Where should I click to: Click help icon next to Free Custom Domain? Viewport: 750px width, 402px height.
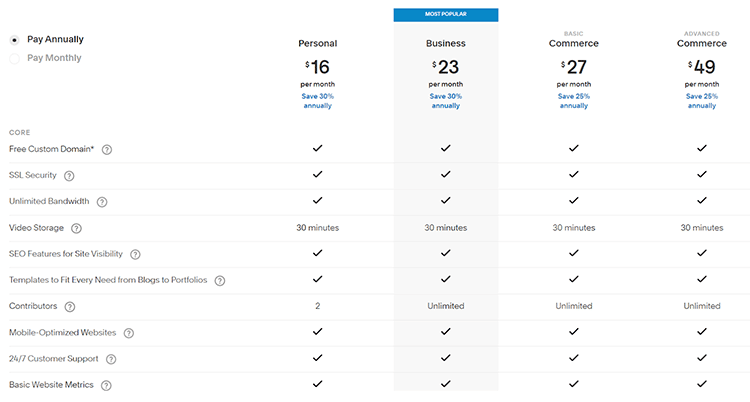click(x=107, y=150)
